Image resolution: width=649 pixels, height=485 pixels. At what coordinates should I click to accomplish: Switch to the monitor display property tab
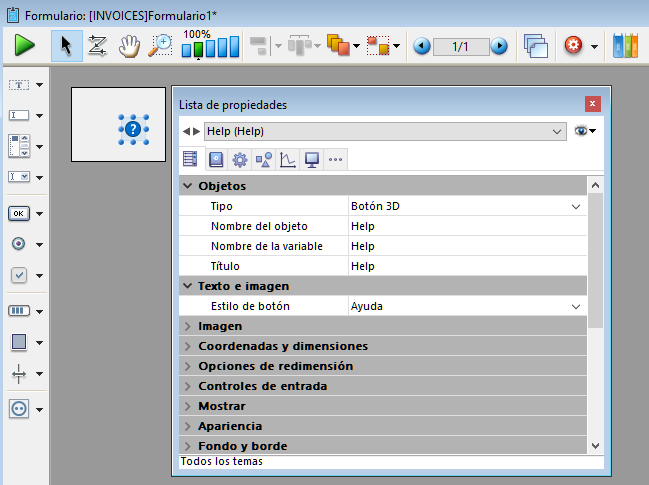tap(311, 159)
